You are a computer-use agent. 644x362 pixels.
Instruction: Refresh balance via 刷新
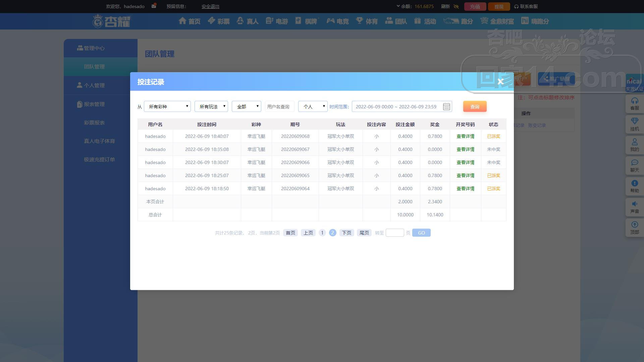[445, 6]
